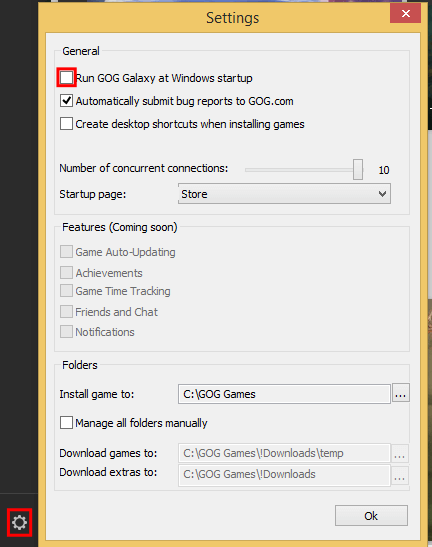Image resolution: width=432 pixels, height=547 pixels.
Task: Click the concurrent connections value 10
Action: point(384,170)
